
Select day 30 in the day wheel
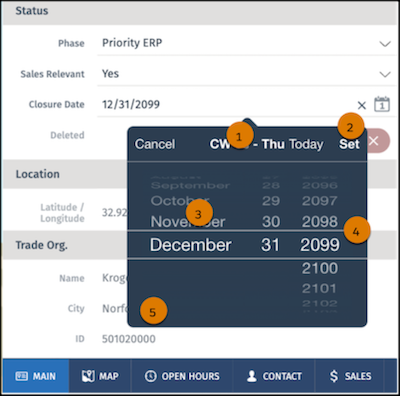pyautogui.click(x=271, y=222)
